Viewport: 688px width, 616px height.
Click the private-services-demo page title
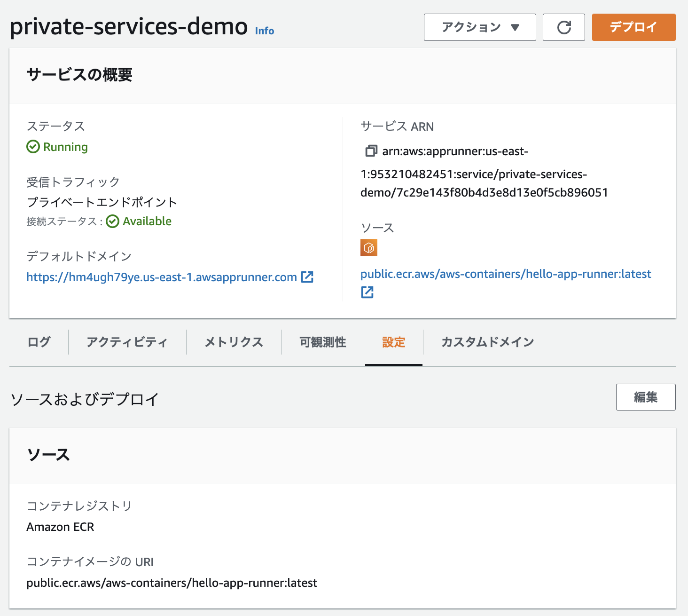129,26
